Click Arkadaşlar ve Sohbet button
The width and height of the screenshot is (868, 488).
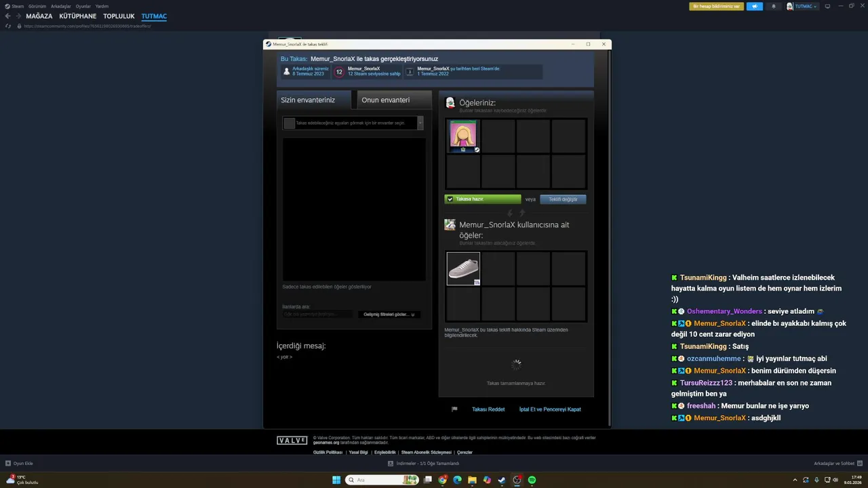coord(838,464)
